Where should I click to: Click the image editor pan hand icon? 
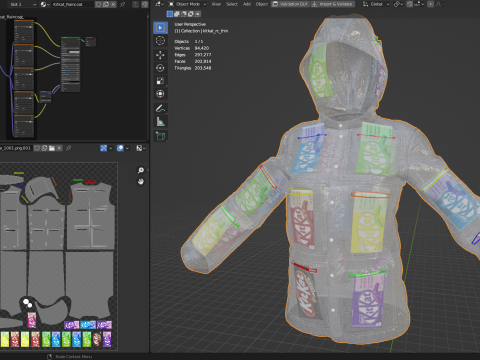pyautogui.click(x=141, y=182)
